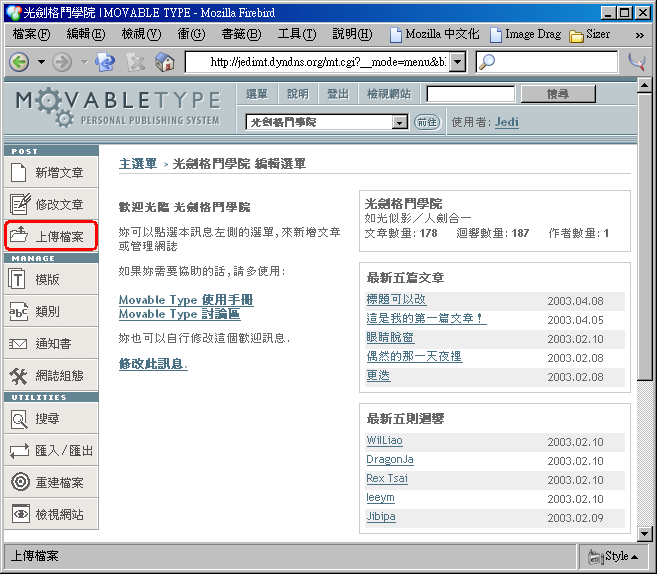Click the 登出 (logout) tab
The width and height of the screenshot is (657, 574).
338,94
